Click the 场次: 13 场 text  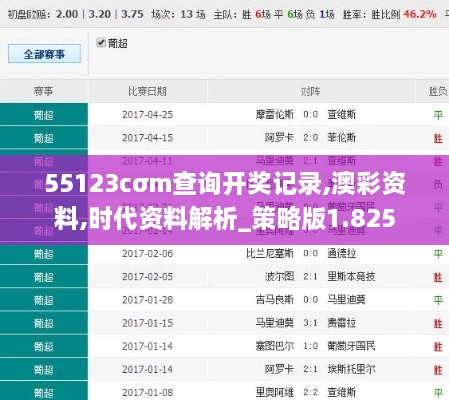[x=178, y=14]
